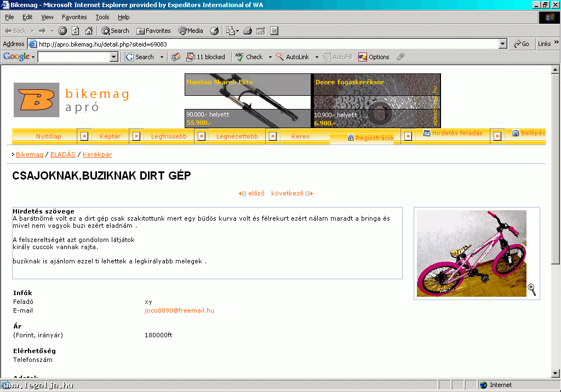Open the View menu

[x=47, y=17]
